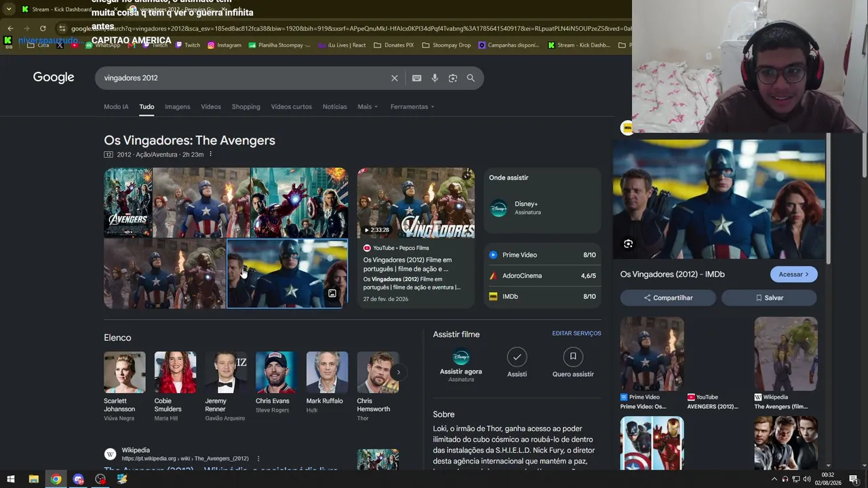Open Scarlett Johansson's cast card
Viewport: 868px width, 488px height.
pos(125,386)
